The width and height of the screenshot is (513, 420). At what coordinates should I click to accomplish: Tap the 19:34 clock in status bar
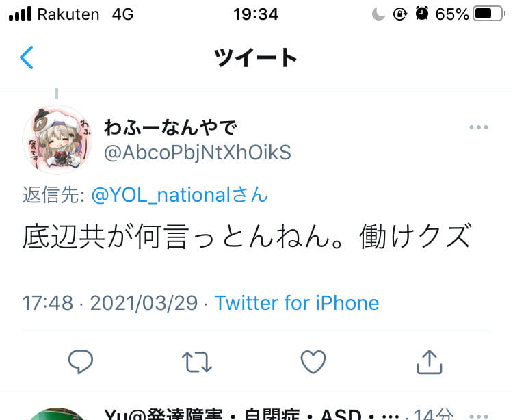point(256,14)
